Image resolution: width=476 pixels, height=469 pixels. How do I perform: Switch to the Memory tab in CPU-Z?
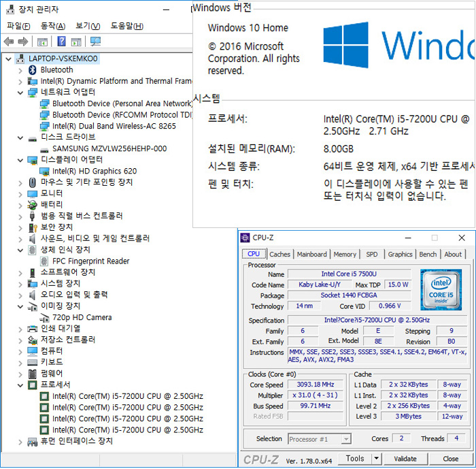[345, 254]
